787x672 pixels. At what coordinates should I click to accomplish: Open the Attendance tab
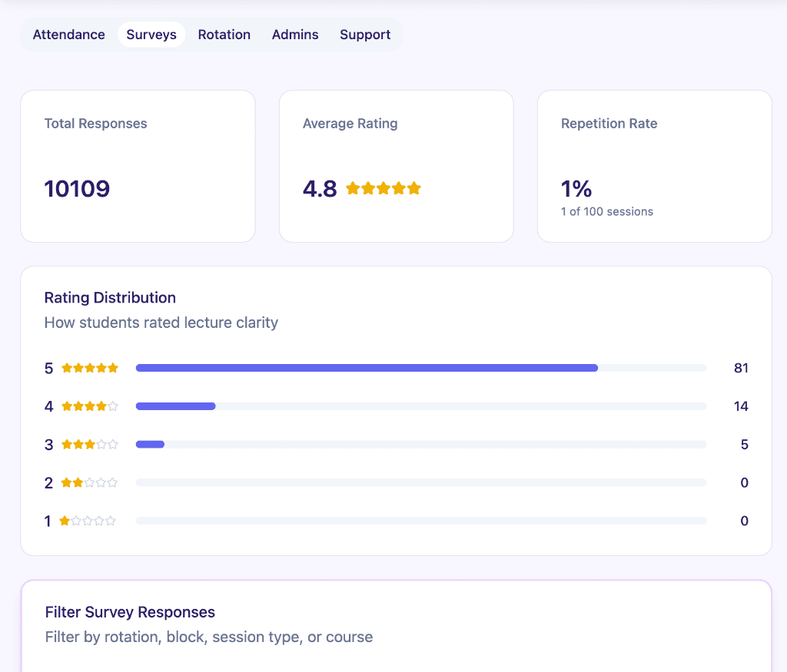click(68, 35)
